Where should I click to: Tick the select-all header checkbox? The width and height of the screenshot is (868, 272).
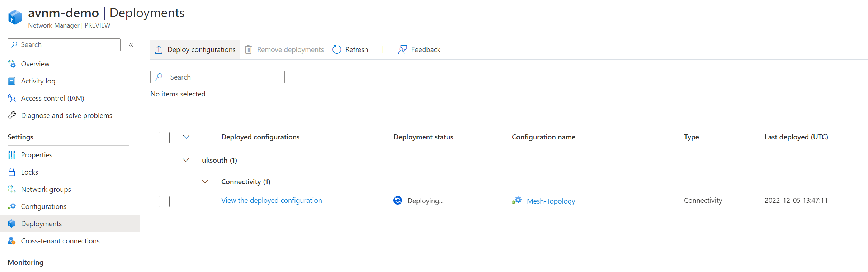click(164, 138)
